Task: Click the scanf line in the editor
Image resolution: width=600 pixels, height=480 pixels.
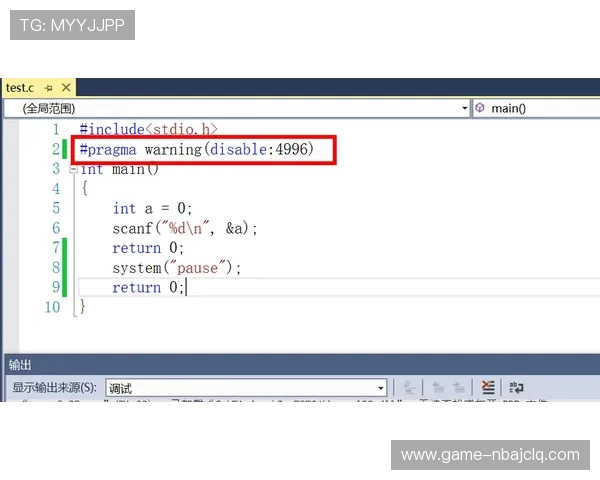Action: [185, 228]
